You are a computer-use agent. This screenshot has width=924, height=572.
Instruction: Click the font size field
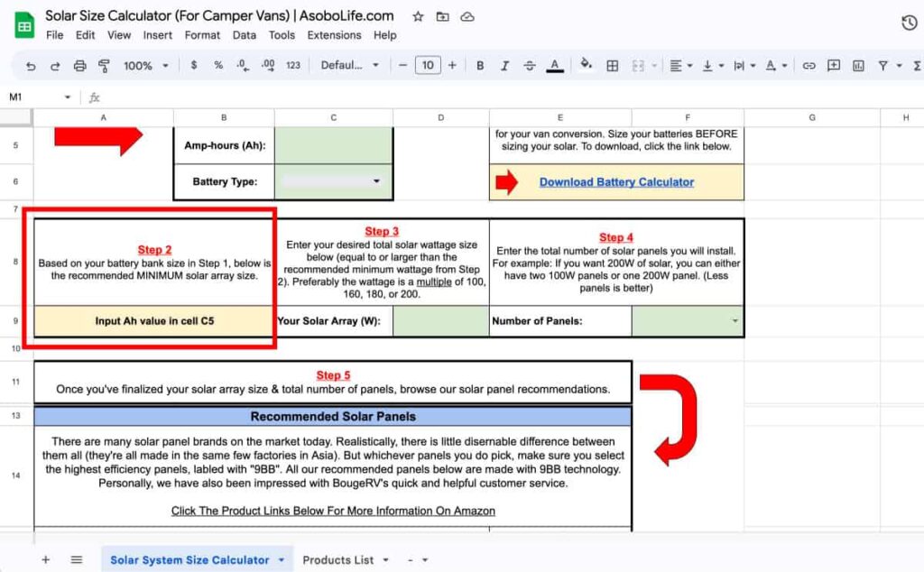pyautogui.click(x=428, y=65)
